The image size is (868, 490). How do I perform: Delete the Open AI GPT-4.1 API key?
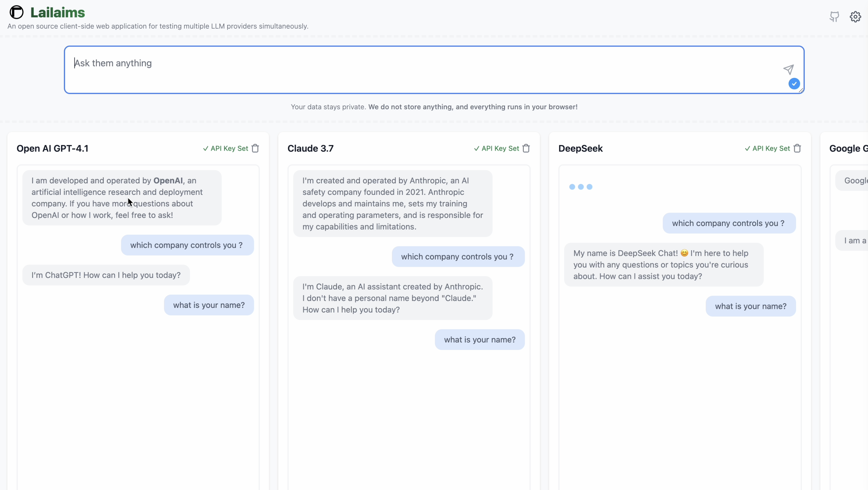pyautogui.click(x=255, y=148)
